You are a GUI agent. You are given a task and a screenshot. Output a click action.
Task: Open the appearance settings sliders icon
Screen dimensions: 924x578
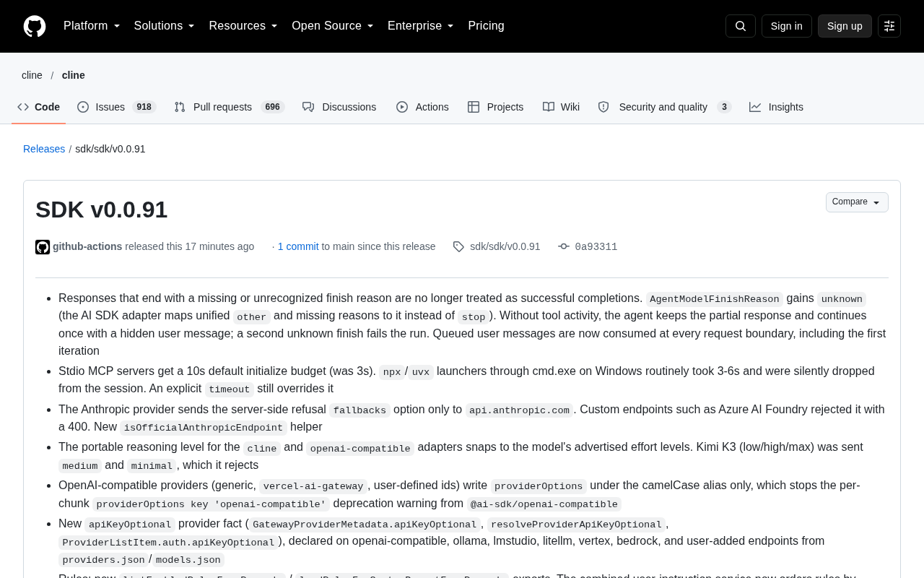(889, 26)
